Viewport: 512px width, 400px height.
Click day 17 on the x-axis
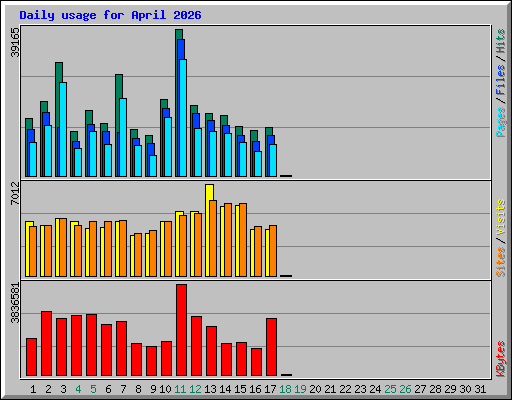[270, 389]
